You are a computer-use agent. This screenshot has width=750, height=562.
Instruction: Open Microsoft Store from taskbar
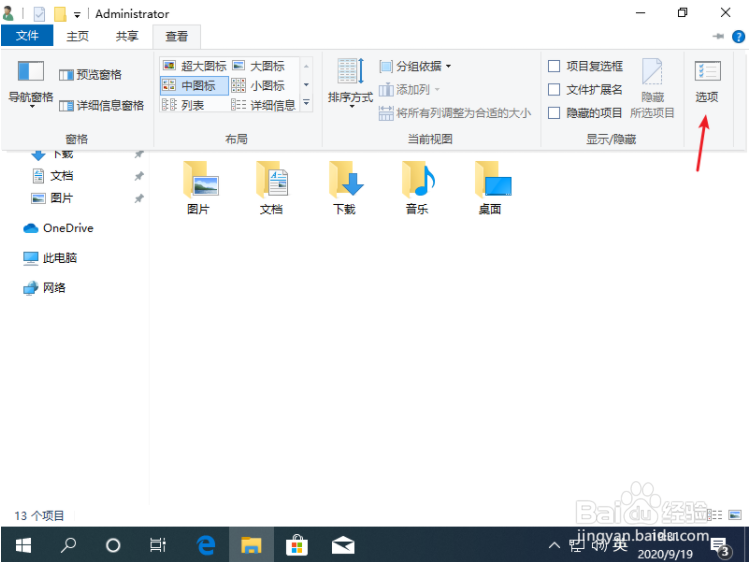[x=297, y=545]
